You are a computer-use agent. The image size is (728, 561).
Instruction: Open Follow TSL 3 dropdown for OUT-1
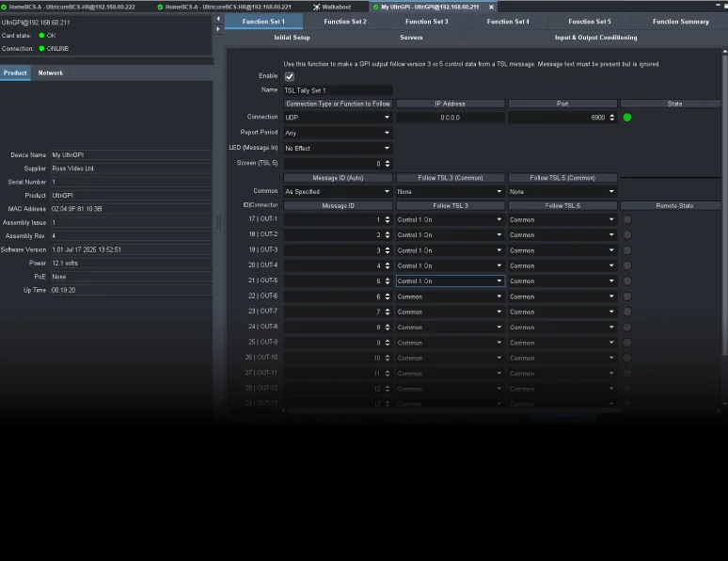(x=450, y=219)
